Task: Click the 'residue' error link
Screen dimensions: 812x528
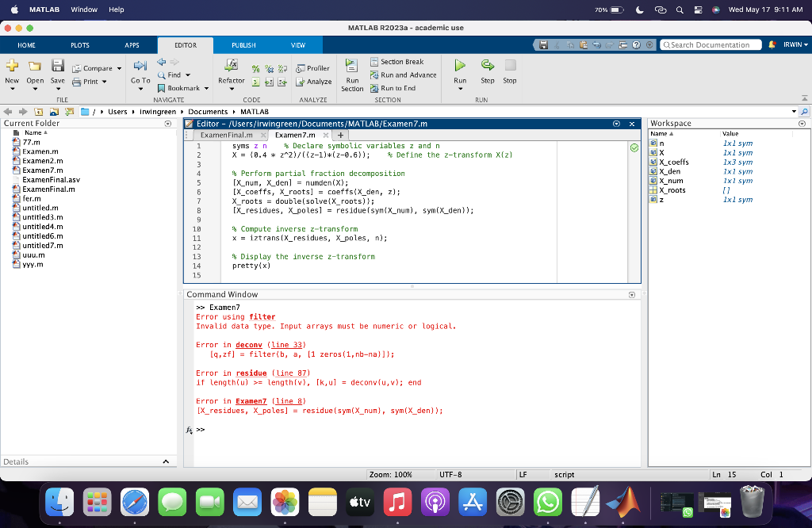Action: point(251,373)
